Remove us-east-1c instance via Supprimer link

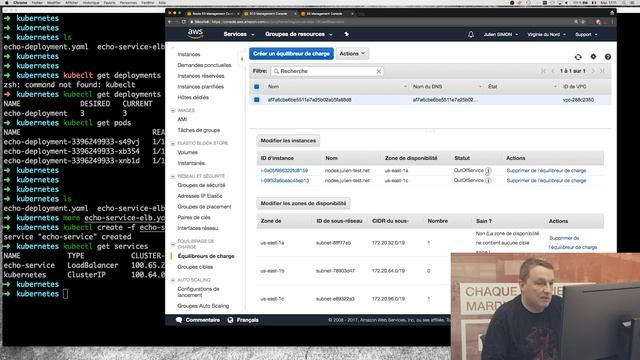click(546, 180)
